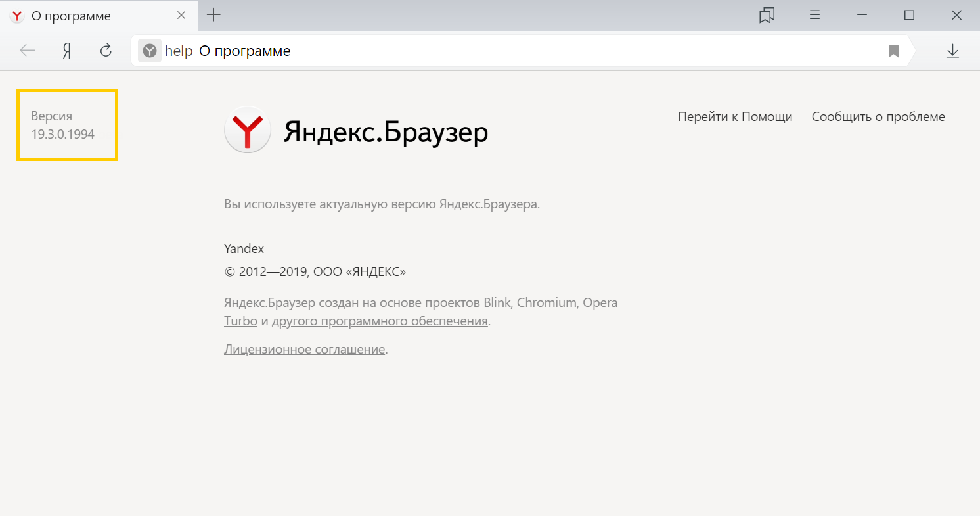Maximize the browser window
The width and height of the screenshot is (980, 516).
click(x=910, y=15)
